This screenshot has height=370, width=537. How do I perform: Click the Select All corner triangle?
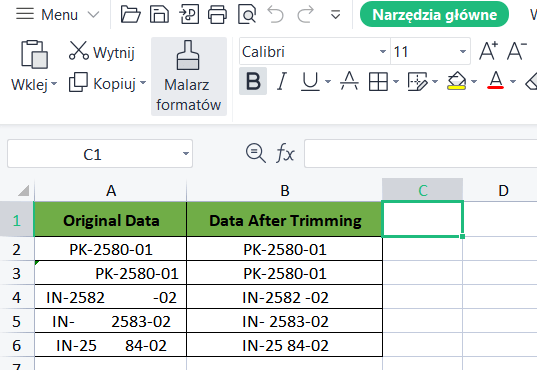[23, 190]
